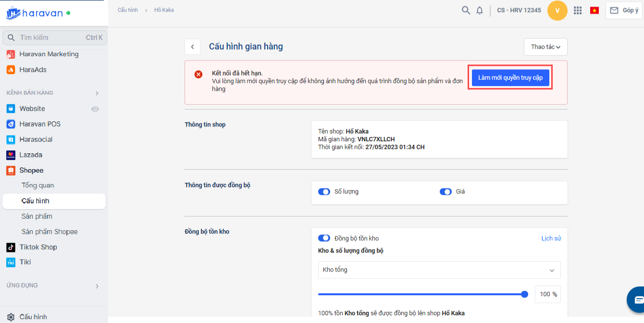Viewport: 644px width, 323px height.
Task: Select Tổng quan under Shopee
Action: pyautogui.click(x=37, y=186)
